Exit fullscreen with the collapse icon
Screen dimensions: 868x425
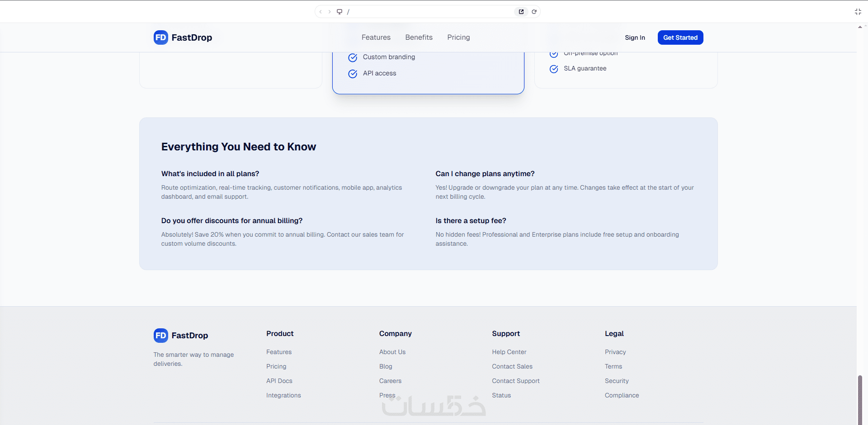click(x=858, y=12)
